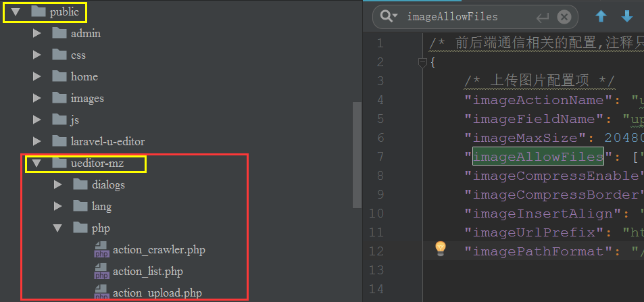Image resolution: width=644 pixels, height=302 pixels.
Task: Collapse the php folder
Action: click(x=58, y=228)
